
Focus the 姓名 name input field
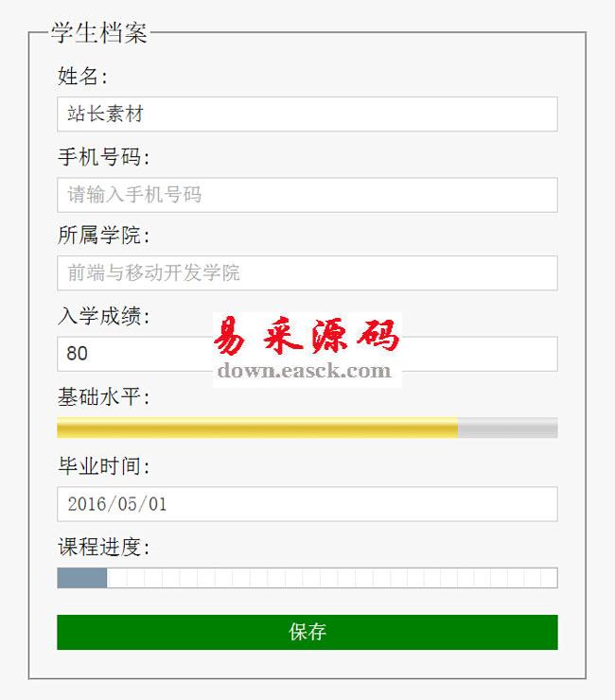tap(307, 114)
